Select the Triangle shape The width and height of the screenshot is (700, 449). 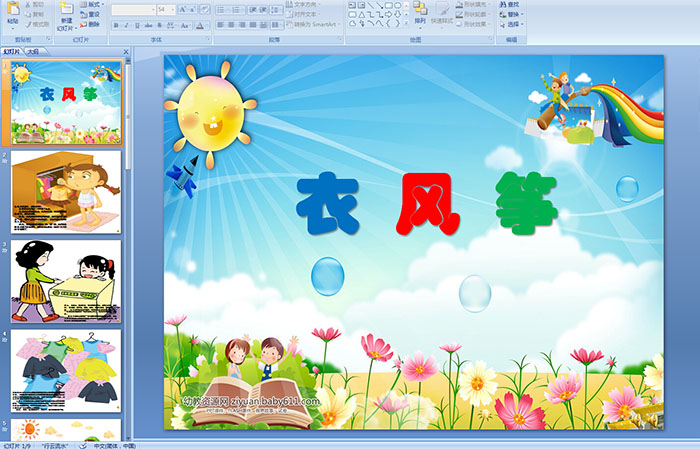(x=362, y=15)
